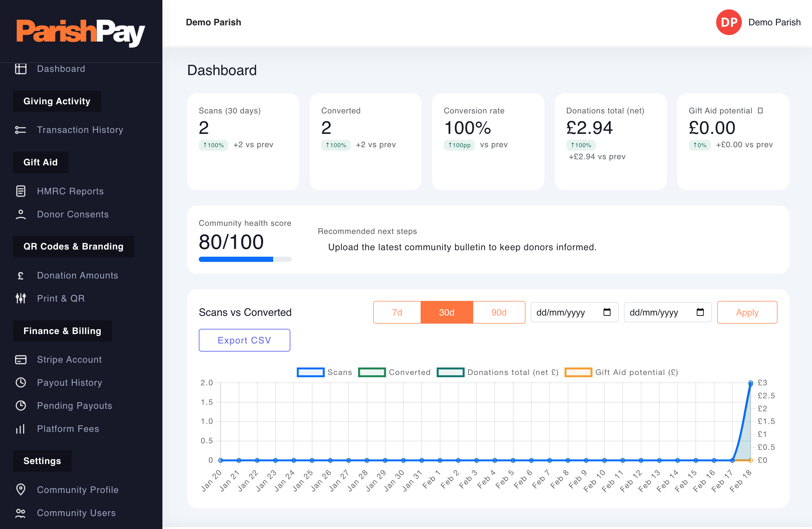Screen dimensions: 812x529
Task: Open the Demo Parish avatar menu
Action: click(x=729, y=22)
